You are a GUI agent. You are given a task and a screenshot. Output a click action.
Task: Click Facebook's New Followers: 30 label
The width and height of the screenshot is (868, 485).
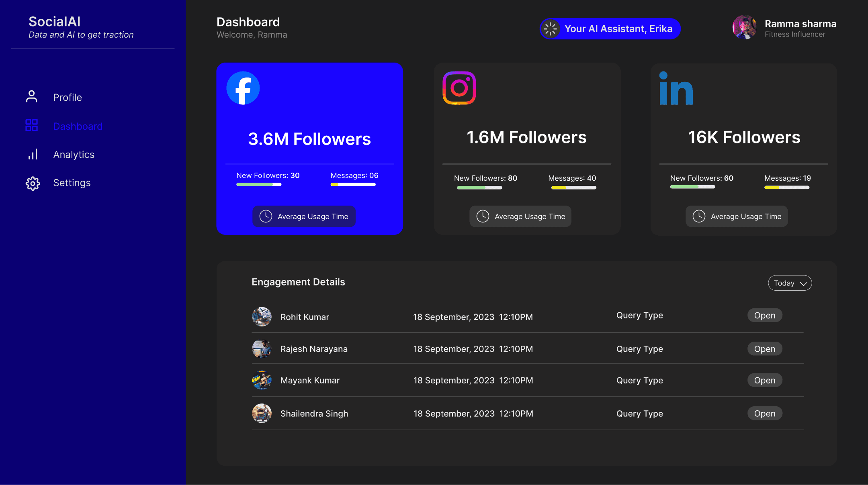click(x=268, y=175)
